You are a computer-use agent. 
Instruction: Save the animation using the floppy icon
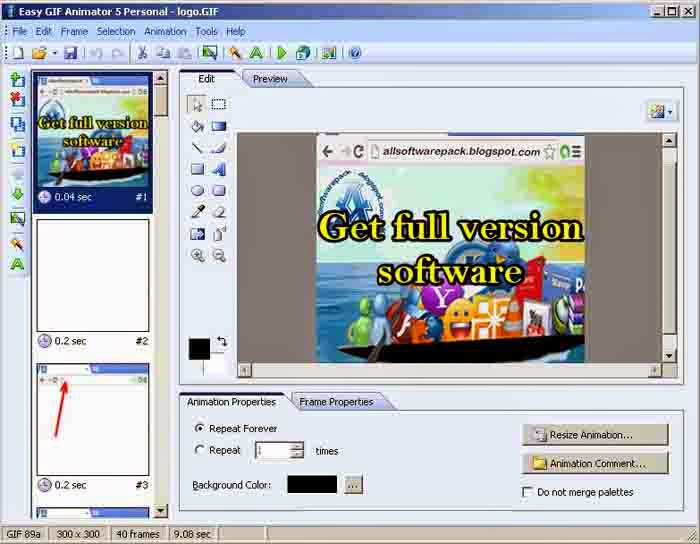(x=71, y=53)
